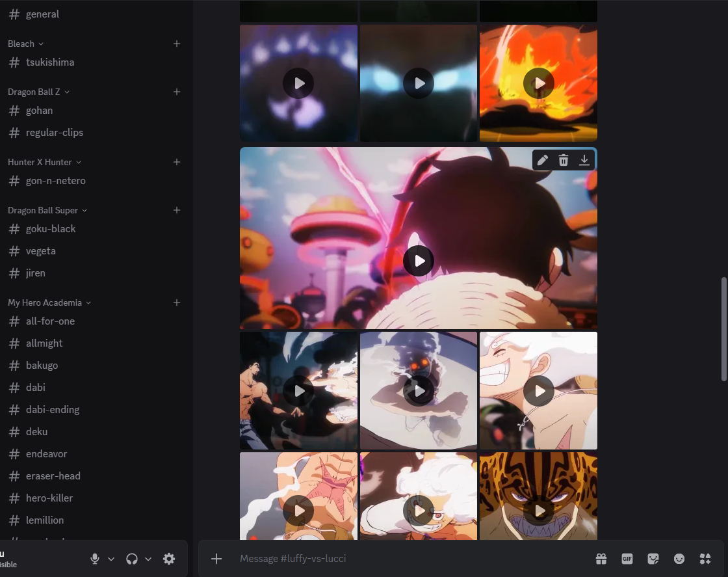Screen dimensions: 728x577
Task: Play the white-haired Luffy punch video
Action: pyautogui.click(x=419, y=511)
